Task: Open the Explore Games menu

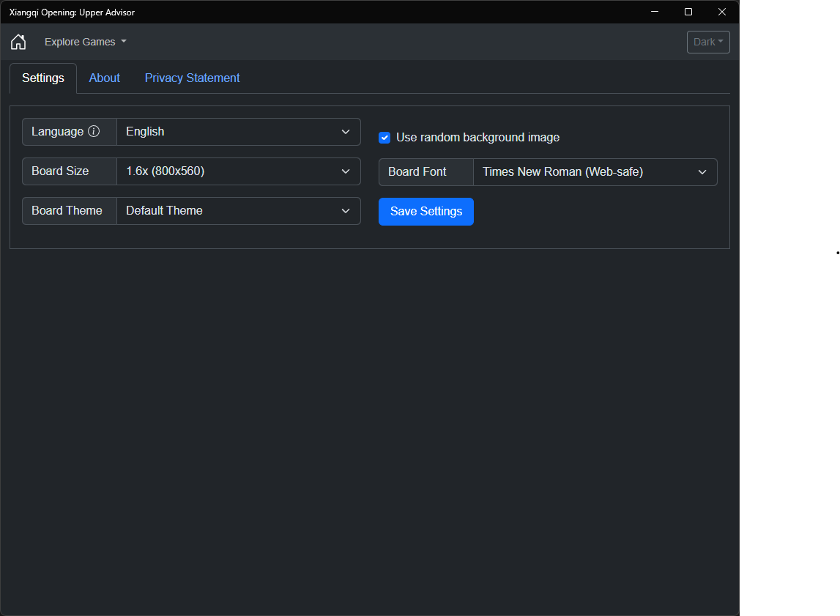Action: 85,42
